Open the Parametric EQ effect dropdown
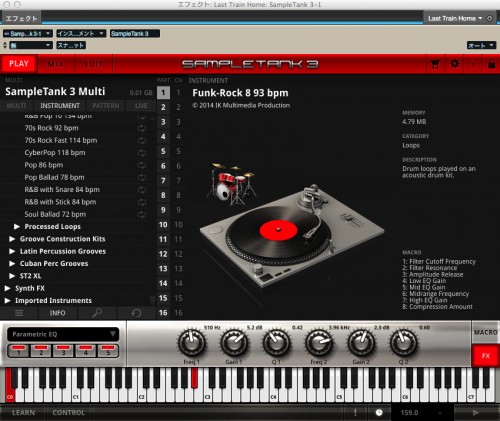Screen dimensions: 500x421 click(63, 334)
